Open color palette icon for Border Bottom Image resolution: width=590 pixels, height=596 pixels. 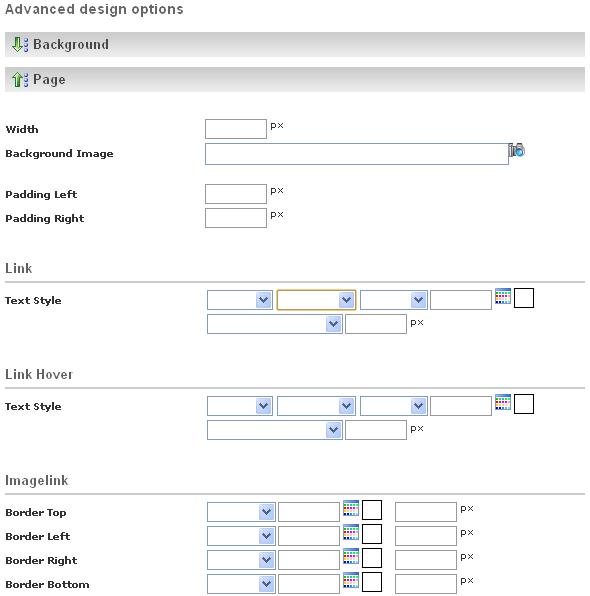pyautogui.click(x=351, y=580)
